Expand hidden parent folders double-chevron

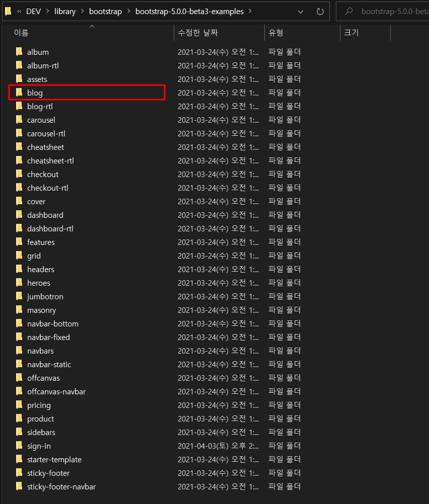pyautogui.click(x=19, y=11)
